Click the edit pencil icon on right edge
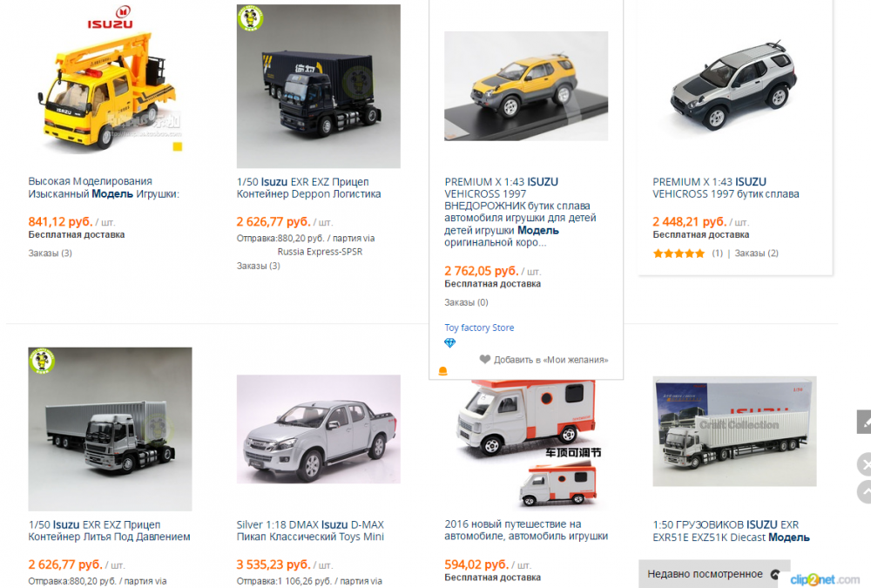871x588 pixels. point(864,422)
